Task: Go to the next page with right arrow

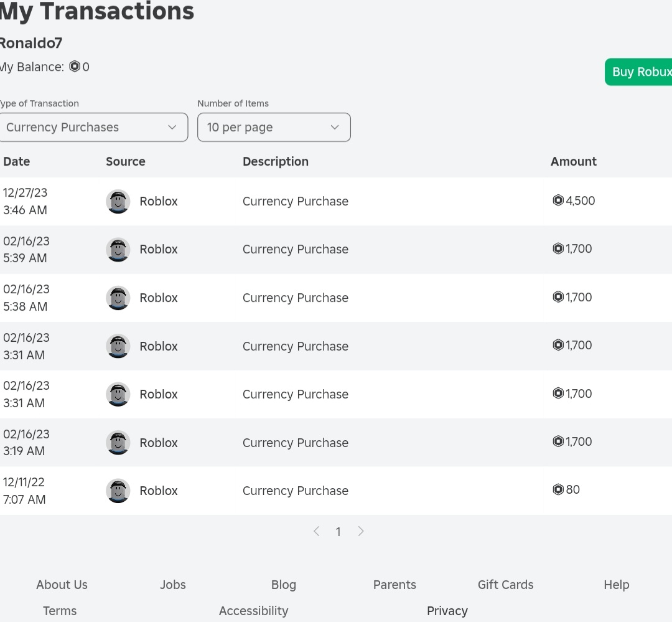Action: (x=361, y=531)
